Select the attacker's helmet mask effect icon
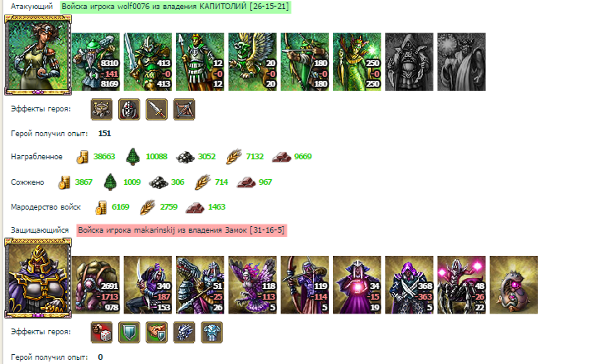The height and width of the screenshot is (364, 594). (x=129, y=109)
